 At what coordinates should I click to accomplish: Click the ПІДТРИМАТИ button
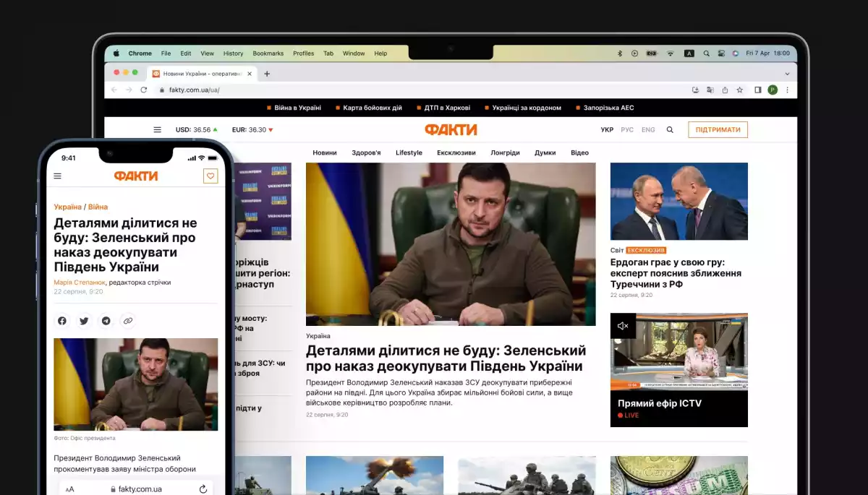(718, 129)
